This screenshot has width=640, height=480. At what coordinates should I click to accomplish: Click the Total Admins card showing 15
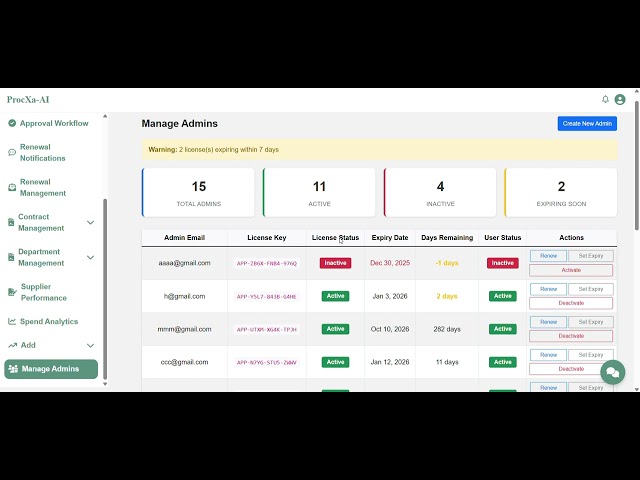pyautogui.click(x=198, y=192)
